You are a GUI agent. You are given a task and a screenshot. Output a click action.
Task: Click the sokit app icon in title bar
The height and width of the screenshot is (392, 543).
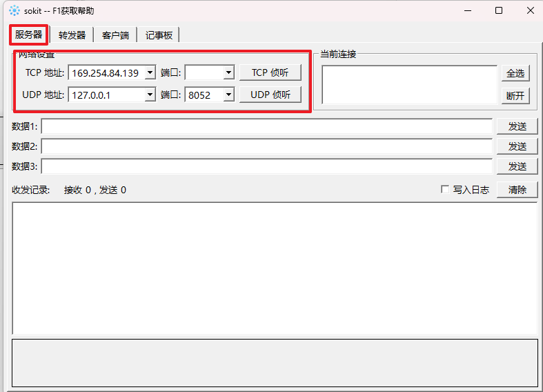(14, 11)
